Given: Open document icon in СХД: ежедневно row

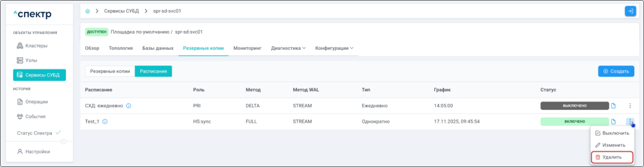Looking at the screenshot, I should click(x=613, y=105).
